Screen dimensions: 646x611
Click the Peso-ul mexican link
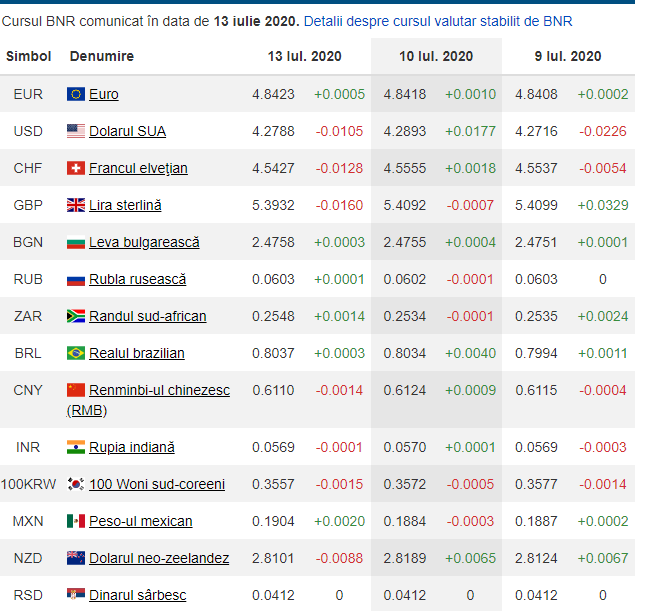140,521
